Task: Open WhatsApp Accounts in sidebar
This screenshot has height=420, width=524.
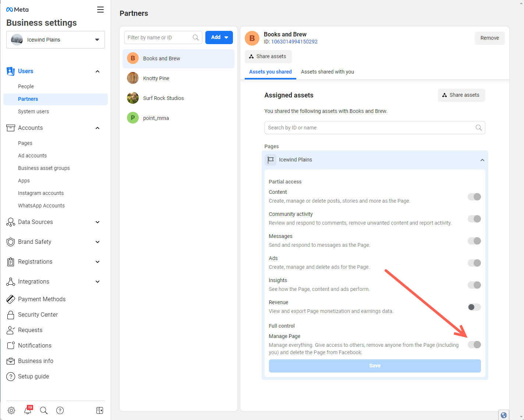Action: 41,206
